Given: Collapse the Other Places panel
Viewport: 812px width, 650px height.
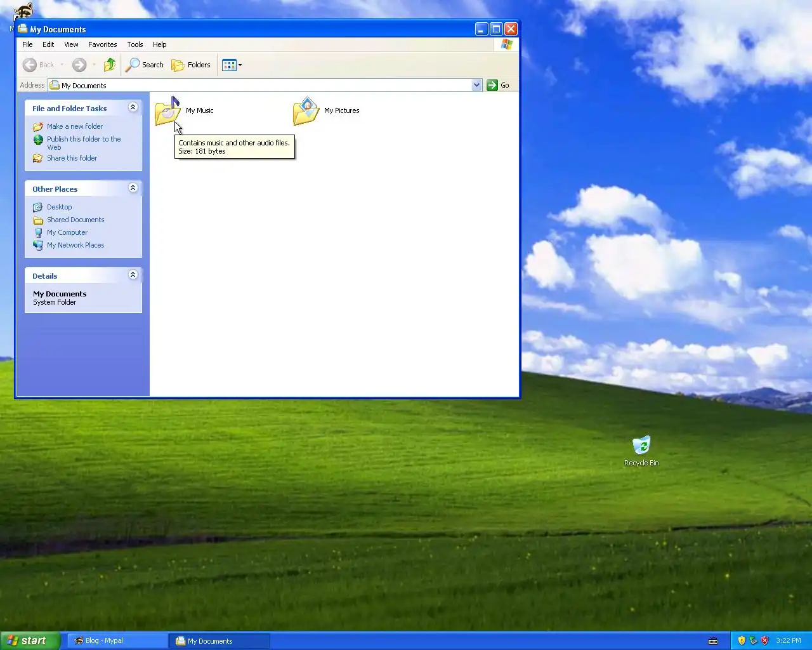Looking at the screenshot, I should point(133,188).
